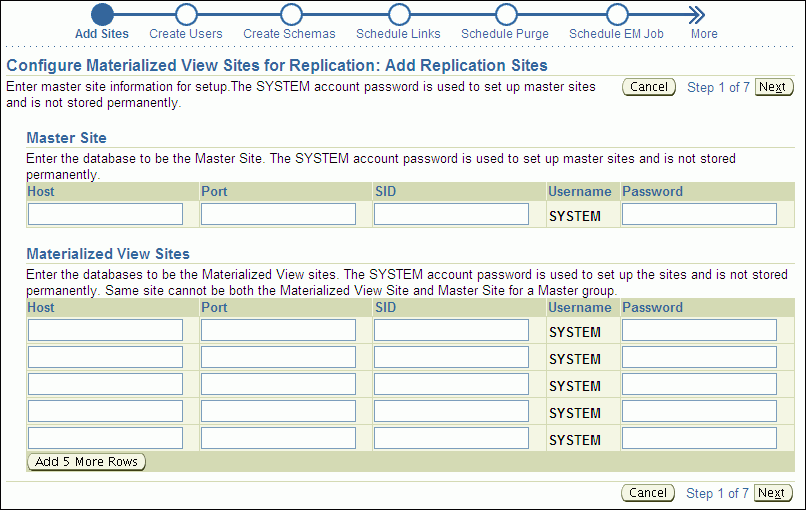Viewport: 806px width, 510px height.
Task: Click the Master Site Password field
Action: 699,214
